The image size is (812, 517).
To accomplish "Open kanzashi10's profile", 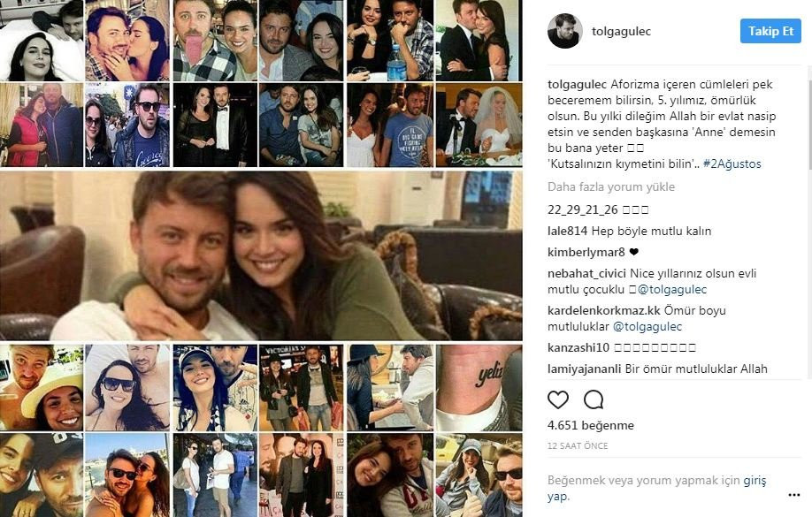I will click(576, 346).
